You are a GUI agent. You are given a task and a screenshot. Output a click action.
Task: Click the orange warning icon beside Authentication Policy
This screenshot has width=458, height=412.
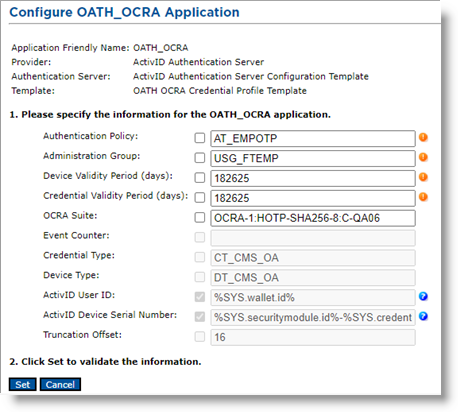pos(423,137)
